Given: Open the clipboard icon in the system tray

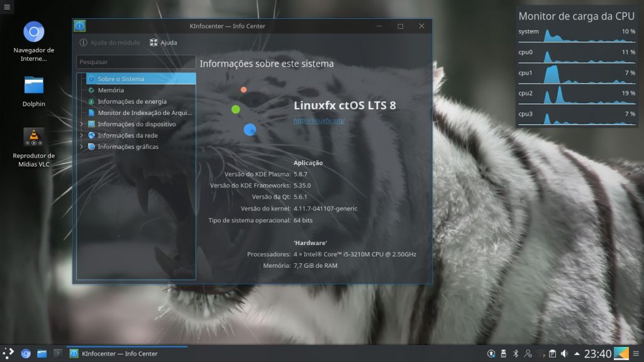Looking at the screenshot, I should point(552,353).
